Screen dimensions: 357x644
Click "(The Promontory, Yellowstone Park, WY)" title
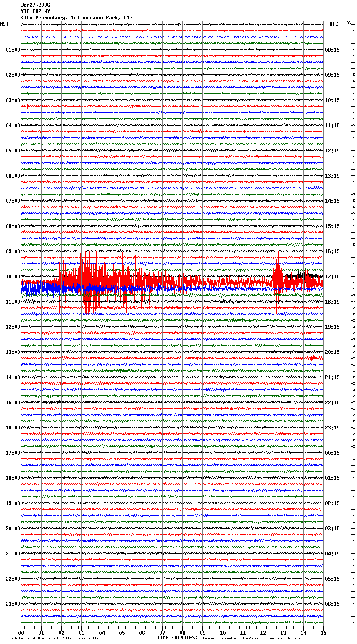(x=76, y=18)
